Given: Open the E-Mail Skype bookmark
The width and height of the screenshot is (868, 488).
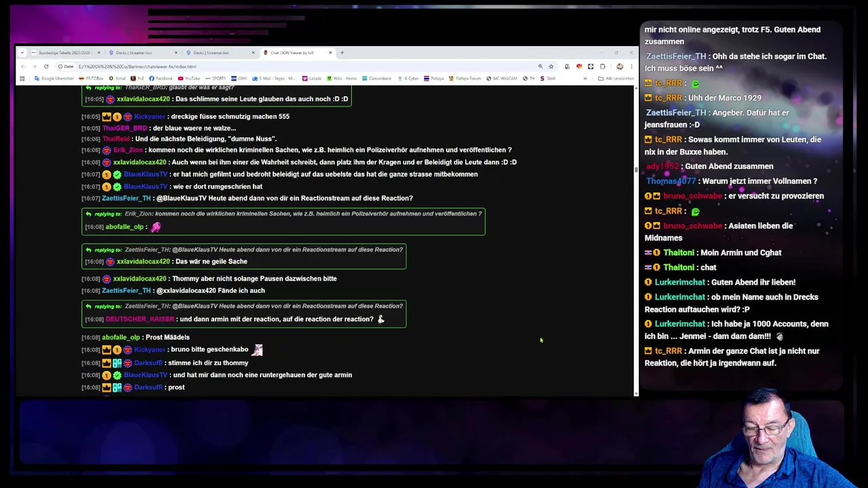Looking at the screenshot, I should [x=274, y=79].
